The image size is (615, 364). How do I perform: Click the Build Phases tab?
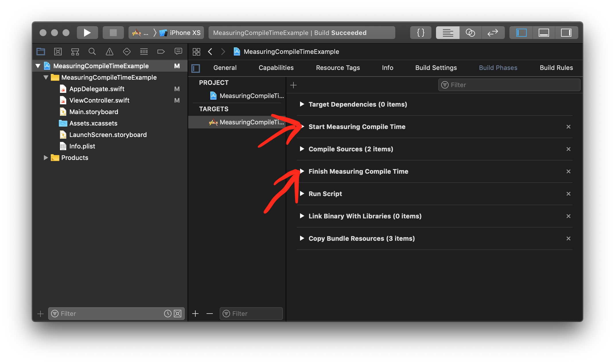[498, 67]
